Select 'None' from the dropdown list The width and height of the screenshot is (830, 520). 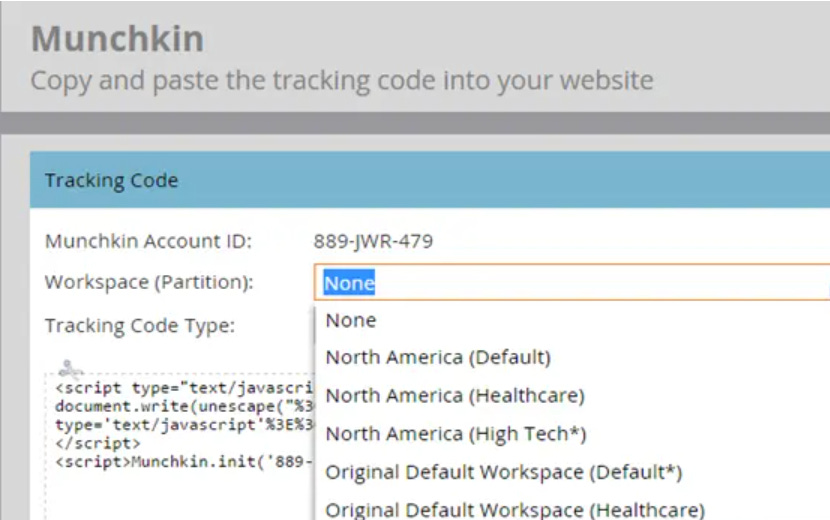tap(350, 320)
